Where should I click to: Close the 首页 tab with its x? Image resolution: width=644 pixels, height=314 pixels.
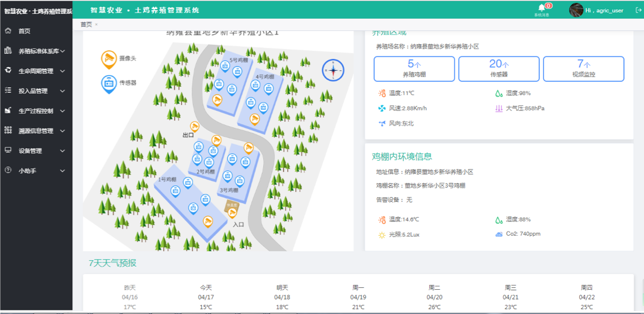(x=96, y=25)
